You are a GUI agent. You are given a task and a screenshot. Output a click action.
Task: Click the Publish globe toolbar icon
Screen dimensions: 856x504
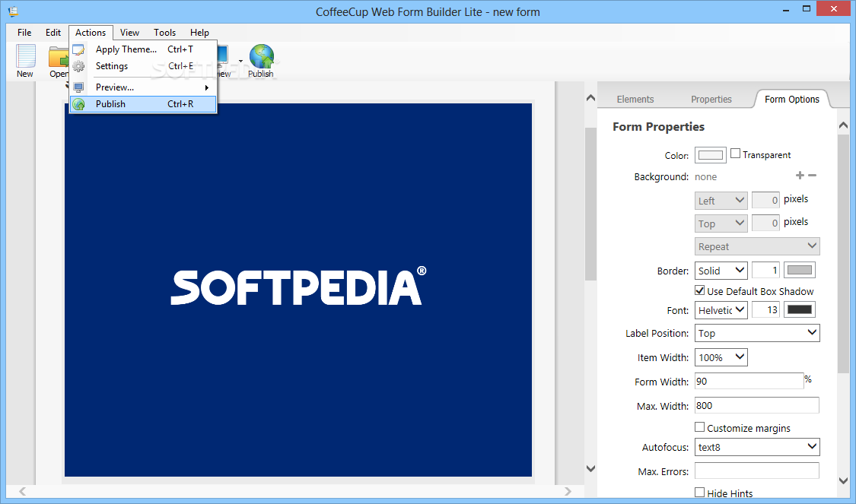[262, 56]
